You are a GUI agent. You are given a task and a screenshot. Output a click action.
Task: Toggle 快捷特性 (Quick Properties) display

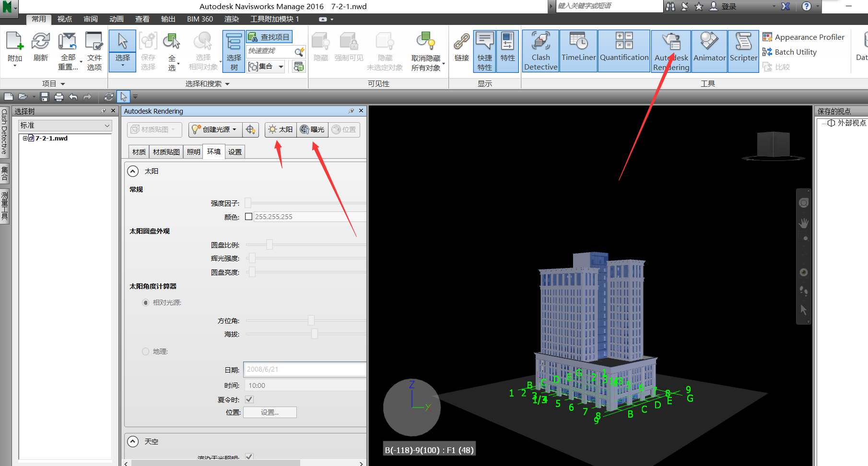pyautogui.click(x=484, y=51)
